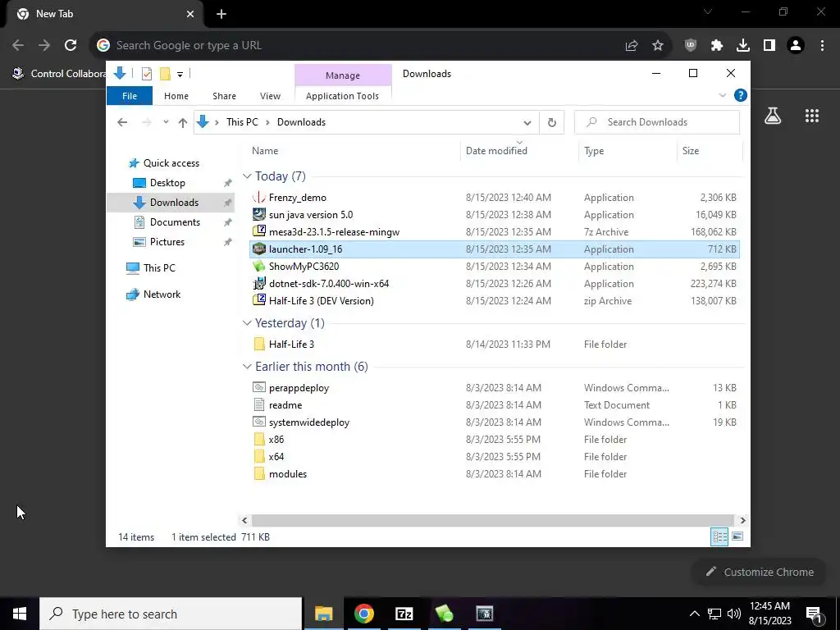Click New folder icon in quick access toolbar

pos(165,74)
